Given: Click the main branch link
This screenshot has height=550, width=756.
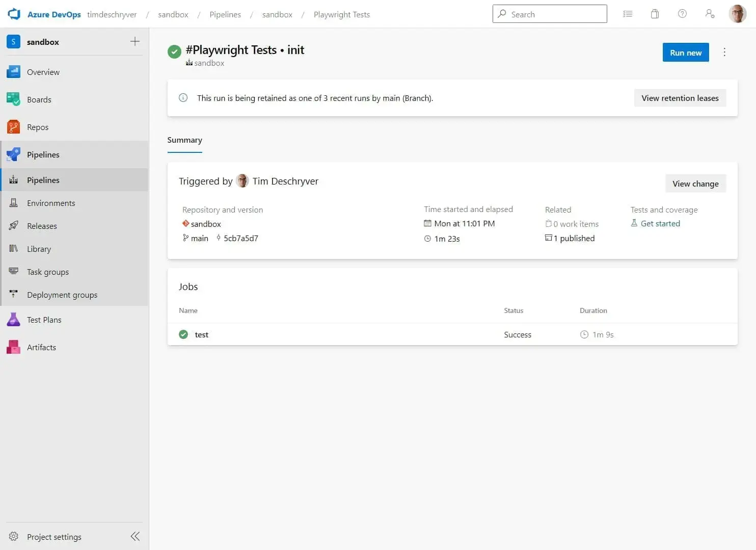Looking at the screenshot, I should [x=199, y=238].
